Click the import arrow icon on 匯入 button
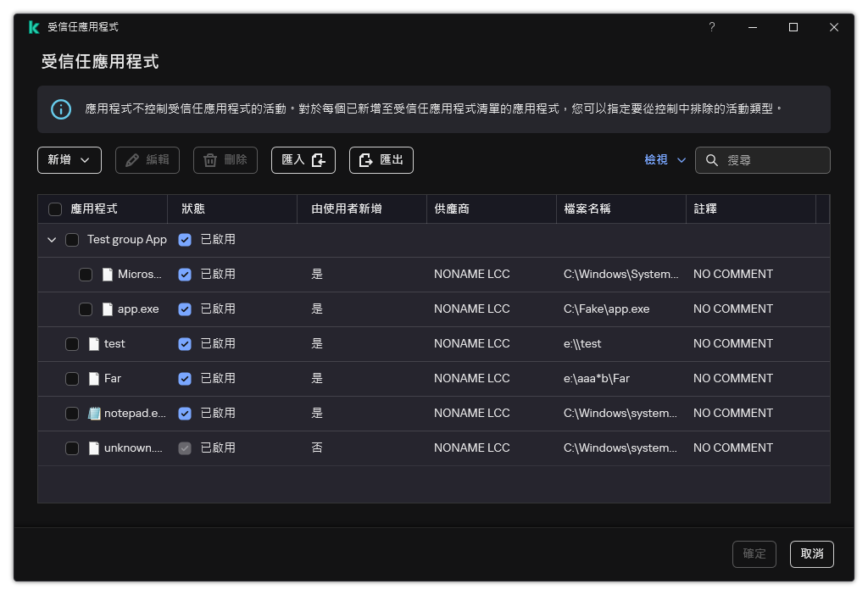 (x=317, y=159)
